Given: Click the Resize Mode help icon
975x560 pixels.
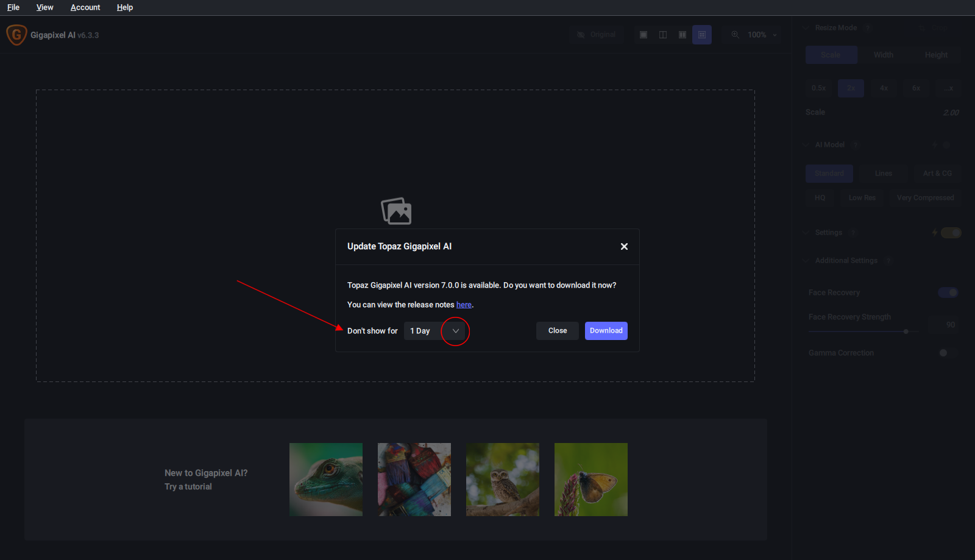Looking at the screenshot, I should pos(867,28).
